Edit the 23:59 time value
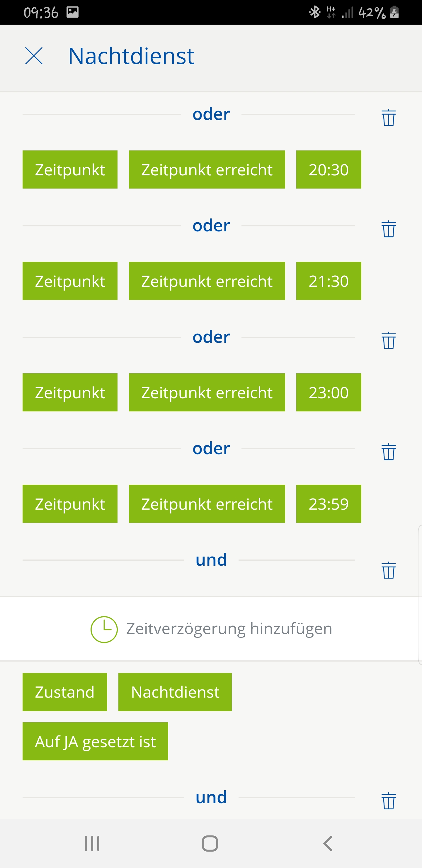Viewport: 422px width, 868px height. tap(329, 504)
